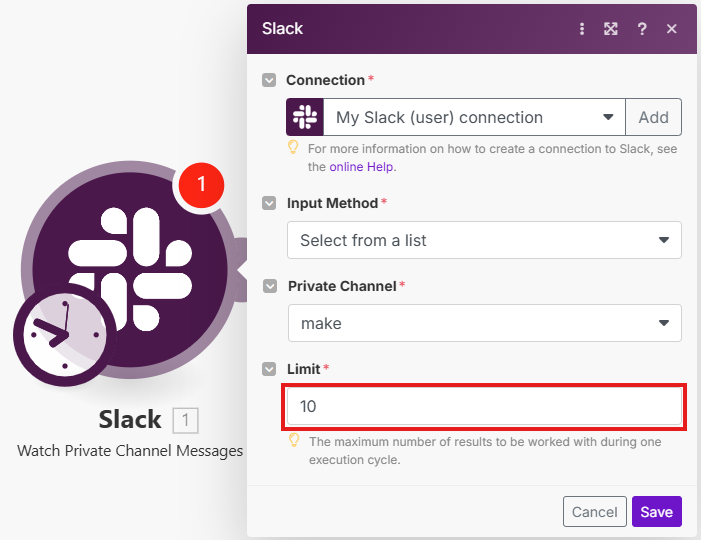Open the online Help link
This screenshot has width=701, height=540.
(x=361, y=167)
